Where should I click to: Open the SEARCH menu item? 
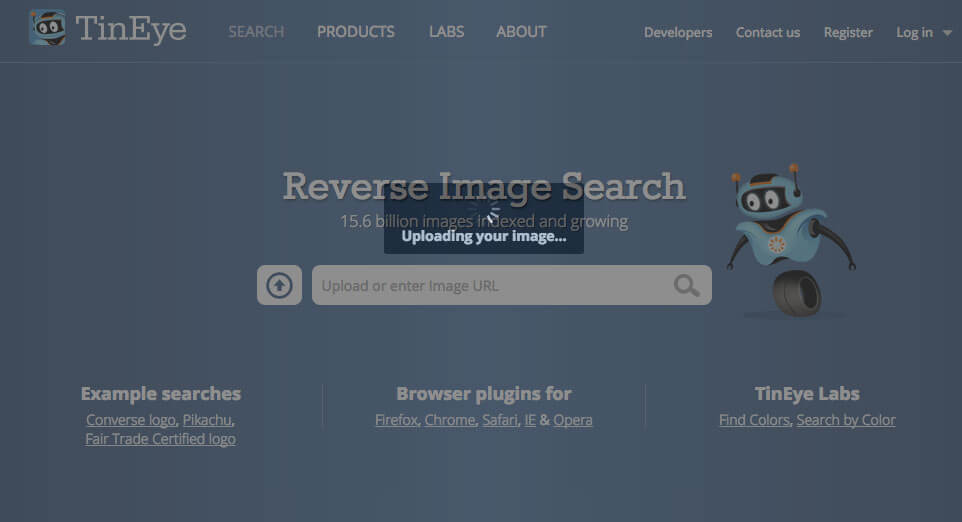256,32
